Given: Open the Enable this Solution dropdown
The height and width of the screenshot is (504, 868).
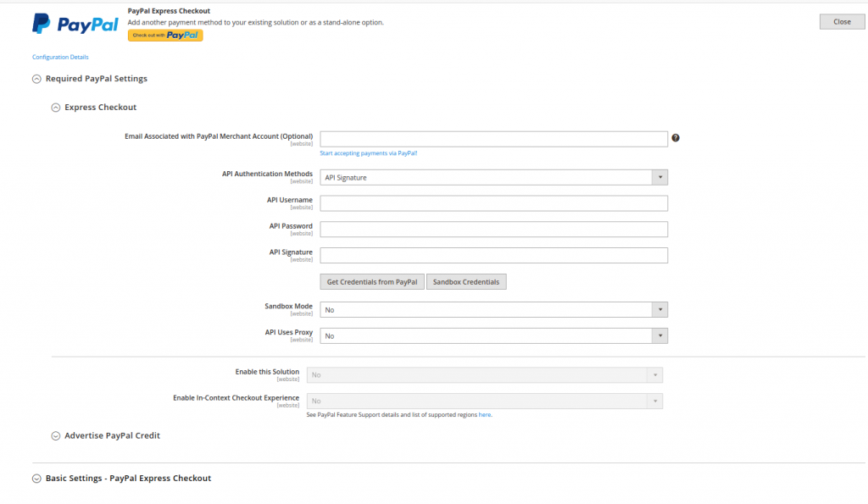Looking at the screenshot, I should 484,375.
